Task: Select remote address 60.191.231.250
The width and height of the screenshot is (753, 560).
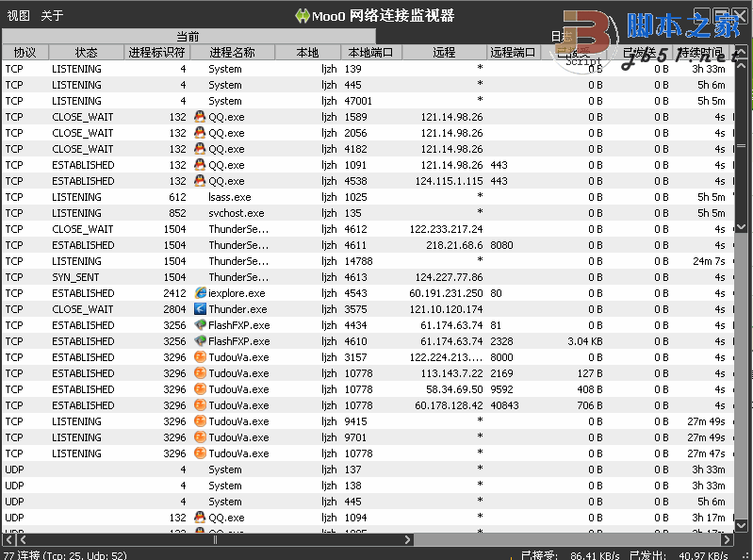Action: pos(446,293)
